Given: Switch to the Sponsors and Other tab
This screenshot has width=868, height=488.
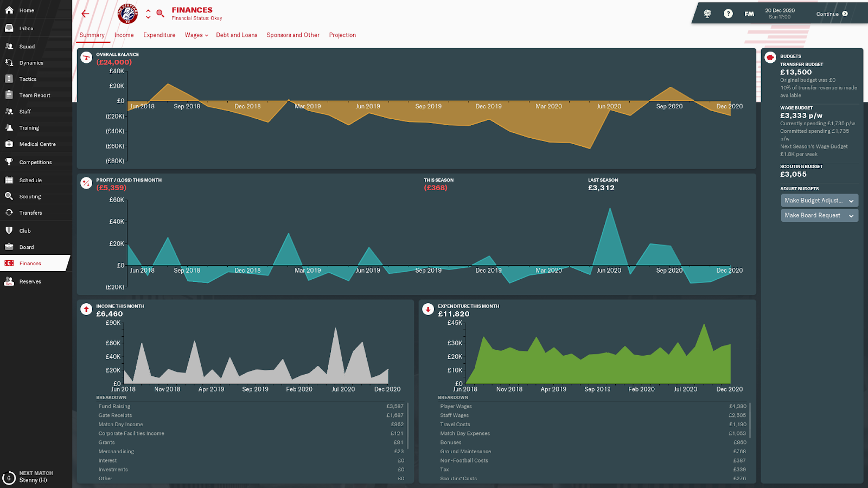Looking at the screenshot, I should click(293, 35).
